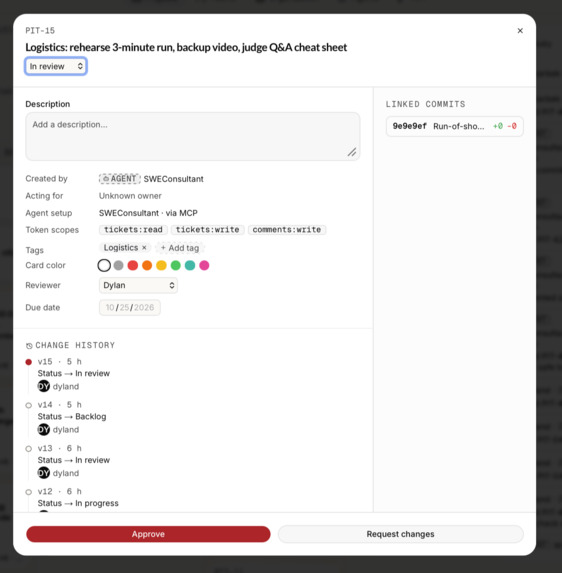
Task: Select the v15 history marker
Action: pyautogui.click(x=29, y=362)
